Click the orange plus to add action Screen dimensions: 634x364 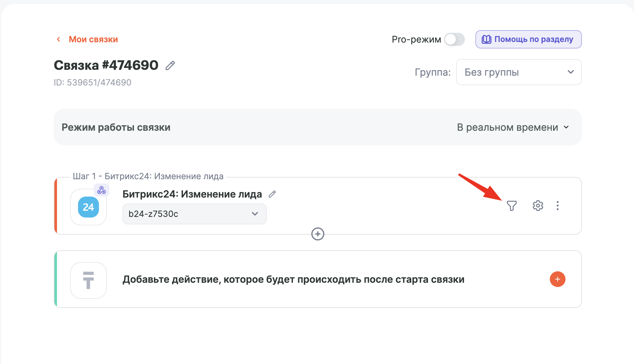tap(557, 279)
